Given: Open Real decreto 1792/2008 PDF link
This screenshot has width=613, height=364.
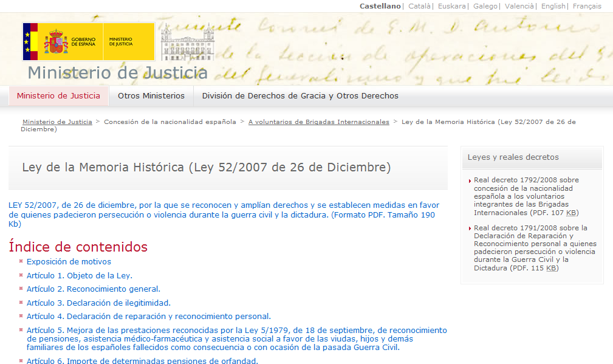Looking at the screenshot, I should click(x=526, y=196).
